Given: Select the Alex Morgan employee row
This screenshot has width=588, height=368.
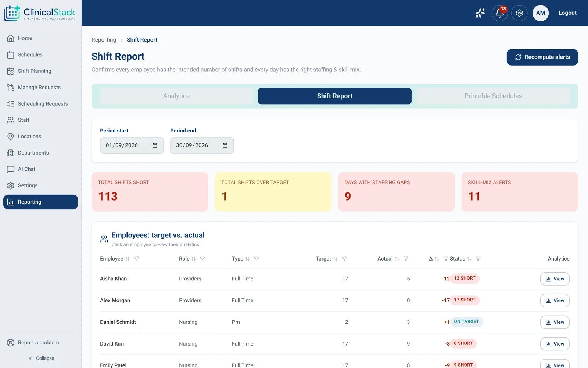Looking at the screenshot, I should pyautogui.click(x=335, y=301).
